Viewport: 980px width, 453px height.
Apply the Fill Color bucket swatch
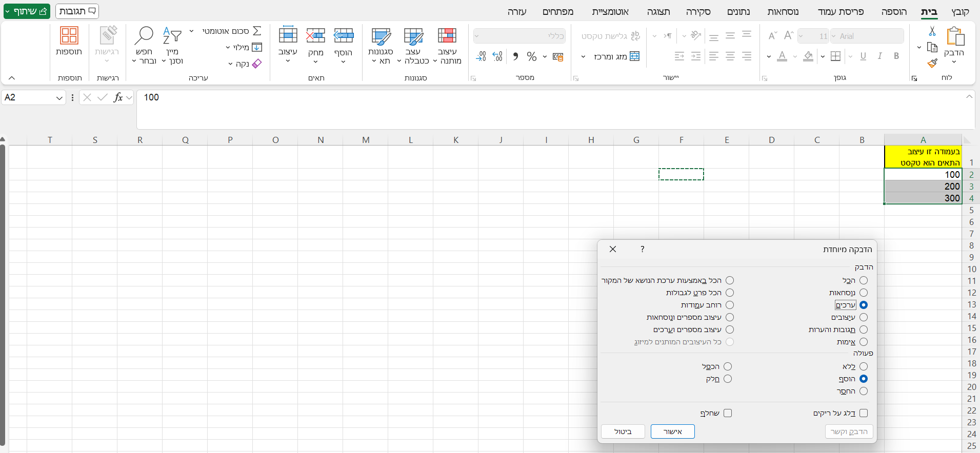coord(808,56)
